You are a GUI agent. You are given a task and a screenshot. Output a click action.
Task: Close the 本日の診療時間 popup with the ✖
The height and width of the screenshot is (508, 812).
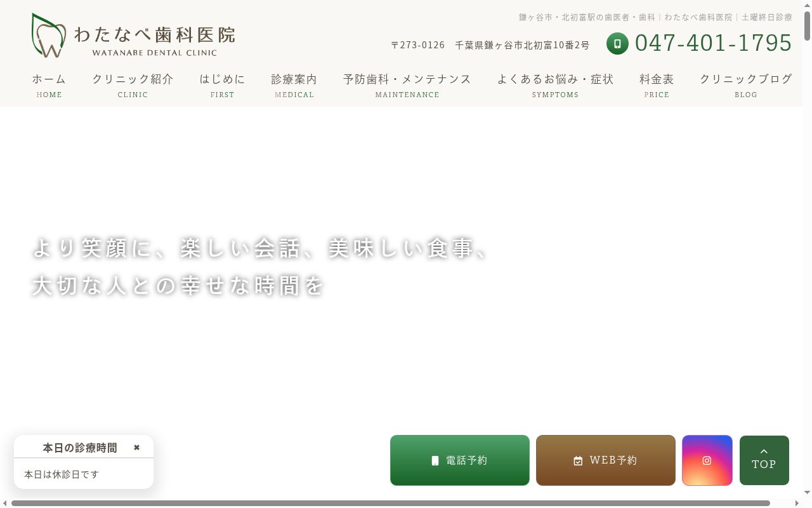point(136,448)
